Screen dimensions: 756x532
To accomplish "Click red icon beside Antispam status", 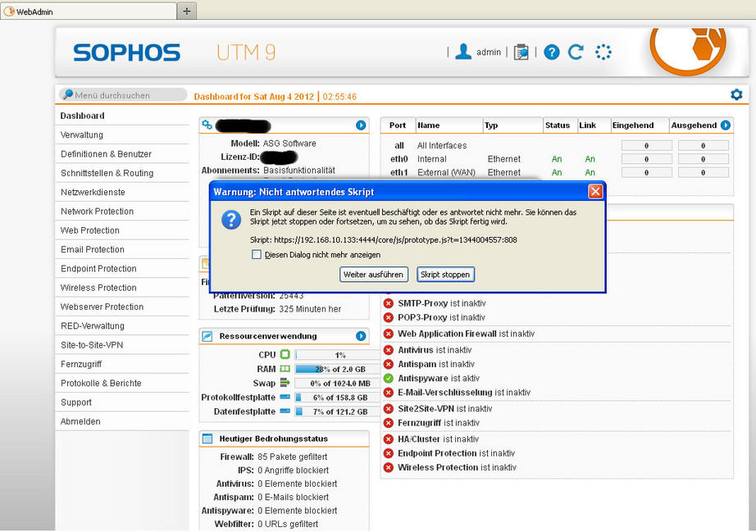I will (x=388, y=364).
